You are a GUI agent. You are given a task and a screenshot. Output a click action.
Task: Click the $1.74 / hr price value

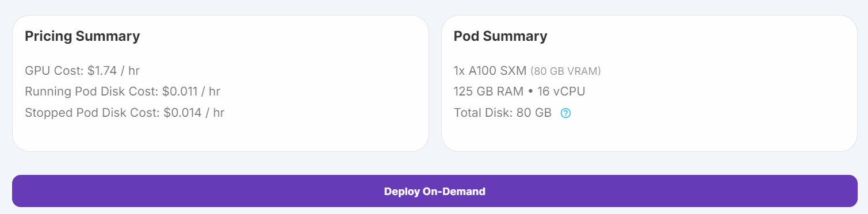113,71
